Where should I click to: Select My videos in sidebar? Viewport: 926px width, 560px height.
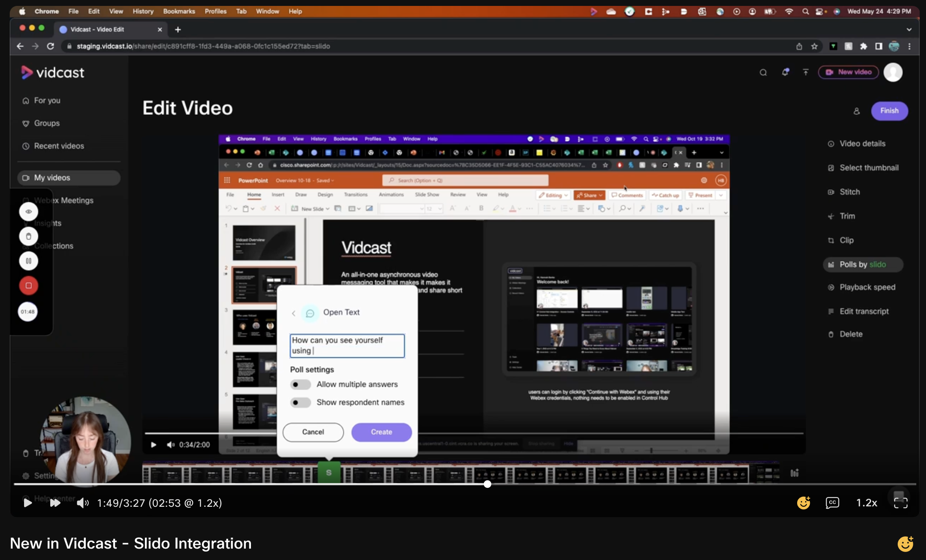(69, 178)
